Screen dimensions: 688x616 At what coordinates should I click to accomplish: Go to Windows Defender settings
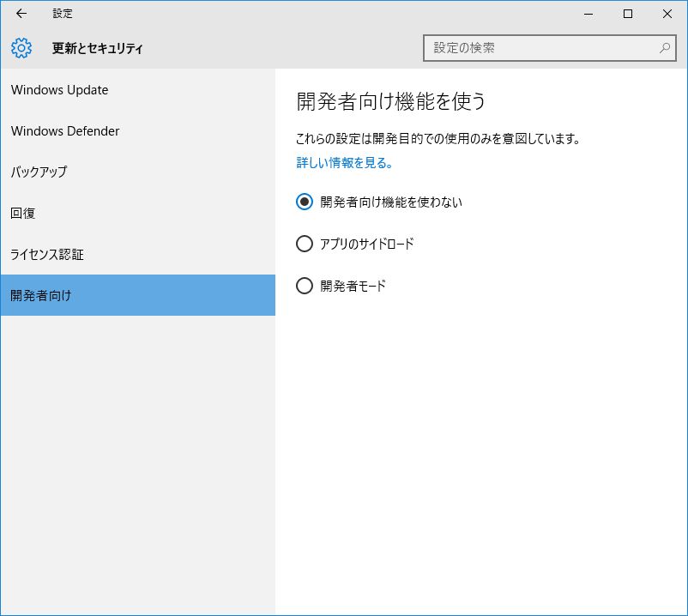(65, 131)
